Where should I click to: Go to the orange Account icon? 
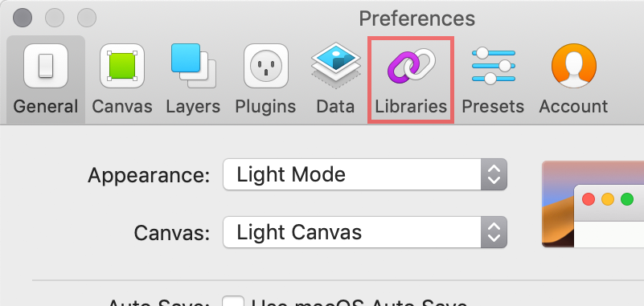(574, 66)
